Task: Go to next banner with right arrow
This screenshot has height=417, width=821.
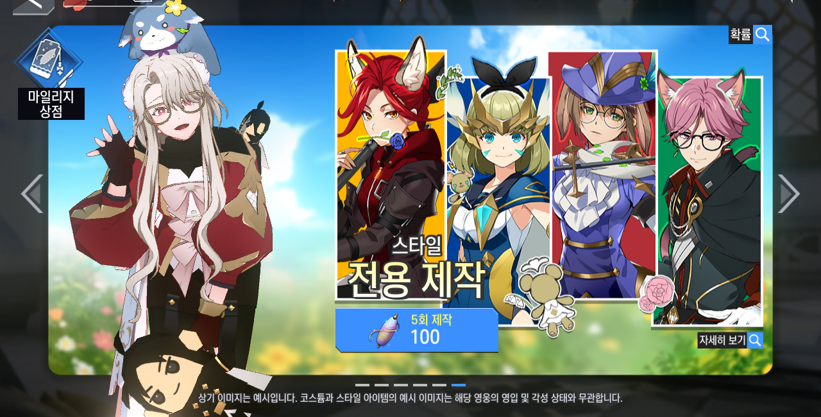Action: point(789,194)
